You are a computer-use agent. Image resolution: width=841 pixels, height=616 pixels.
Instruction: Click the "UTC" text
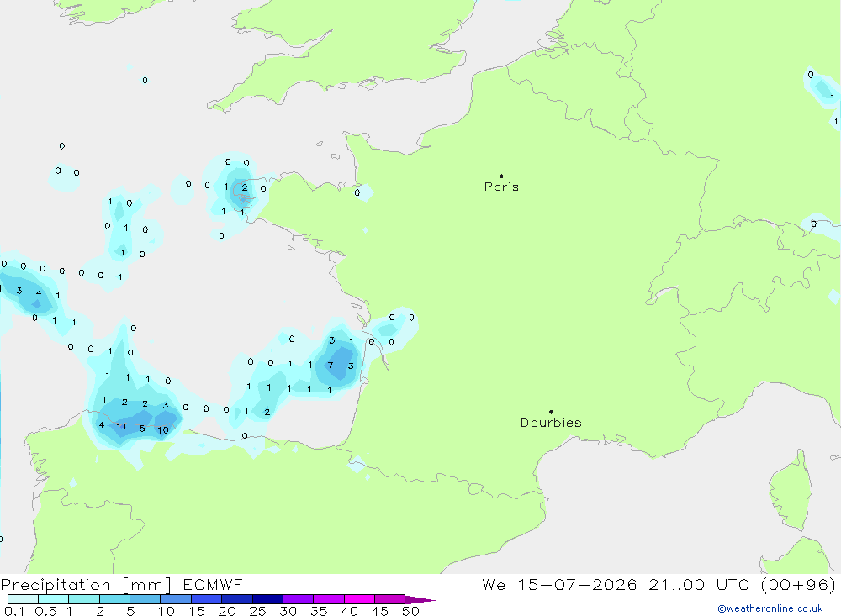coord(733,584)
